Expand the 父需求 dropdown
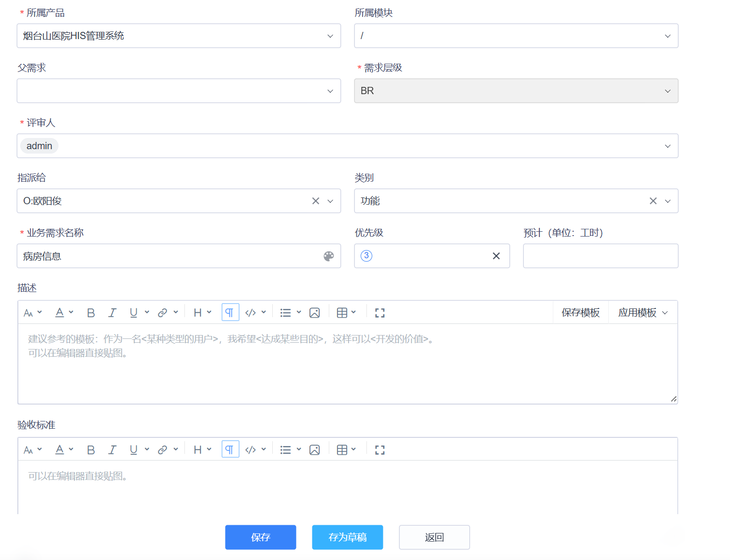Viewport: 730px width, 560px height. [x=330, y=91]
